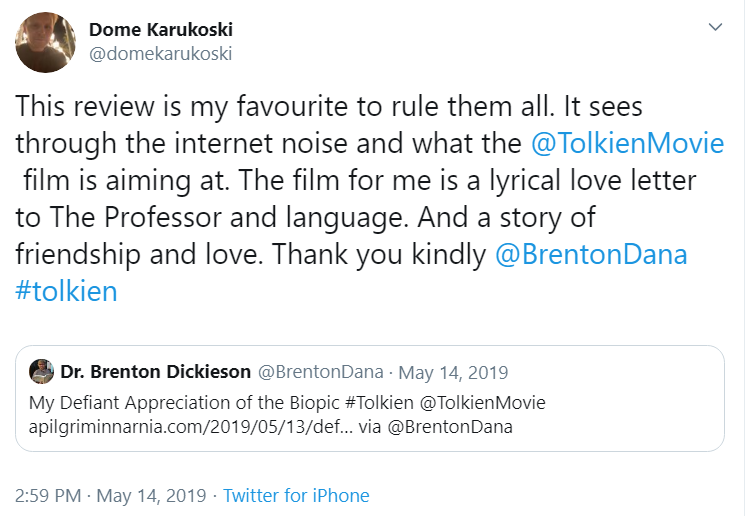The height and width of the screenshot is (516, 746).
Task: Click Dome Karukoski's profile avatar
Action: 45,42
